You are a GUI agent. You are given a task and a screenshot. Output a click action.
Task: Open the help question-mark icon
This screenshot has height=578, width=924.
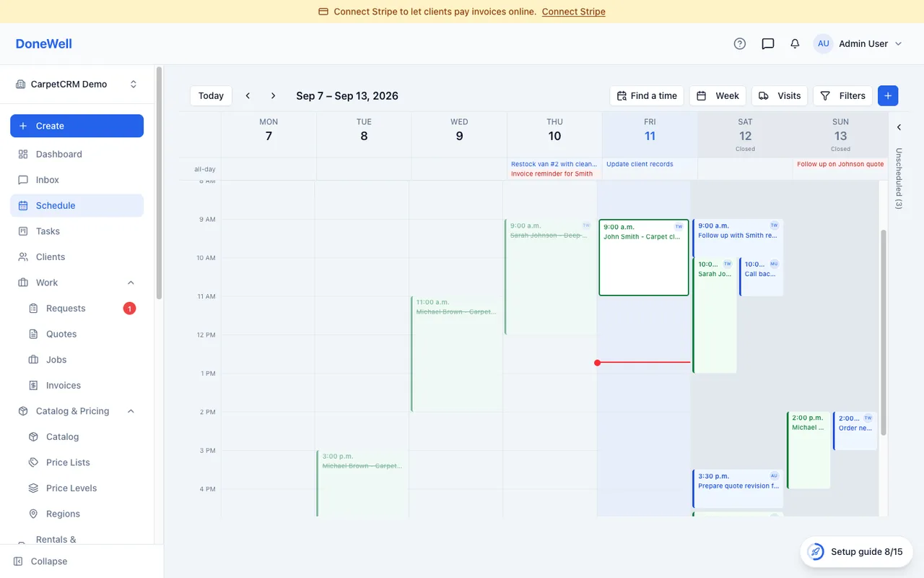click(740, 43)
